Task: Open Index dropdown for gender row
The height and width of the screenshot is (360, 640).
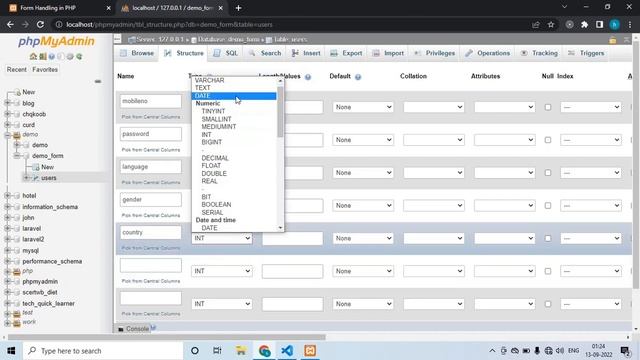Action: tap(591, 206)
